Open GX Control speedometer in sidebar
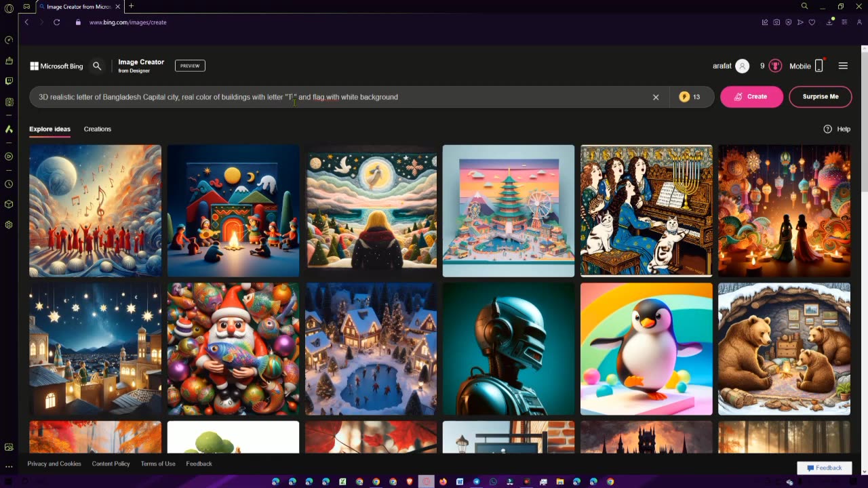868x488 pixels. click(x=9, y=40)
